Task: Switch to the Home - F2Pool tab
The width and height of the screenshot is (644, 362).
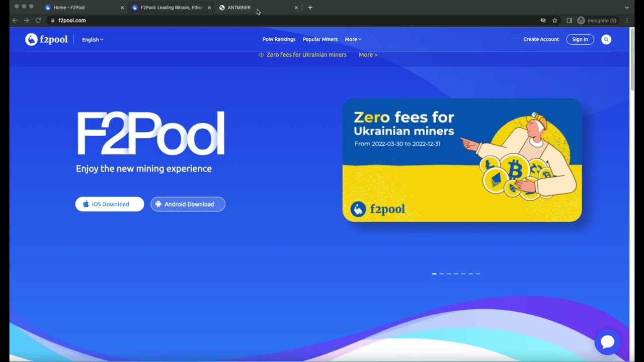Action: click(84, 8)
